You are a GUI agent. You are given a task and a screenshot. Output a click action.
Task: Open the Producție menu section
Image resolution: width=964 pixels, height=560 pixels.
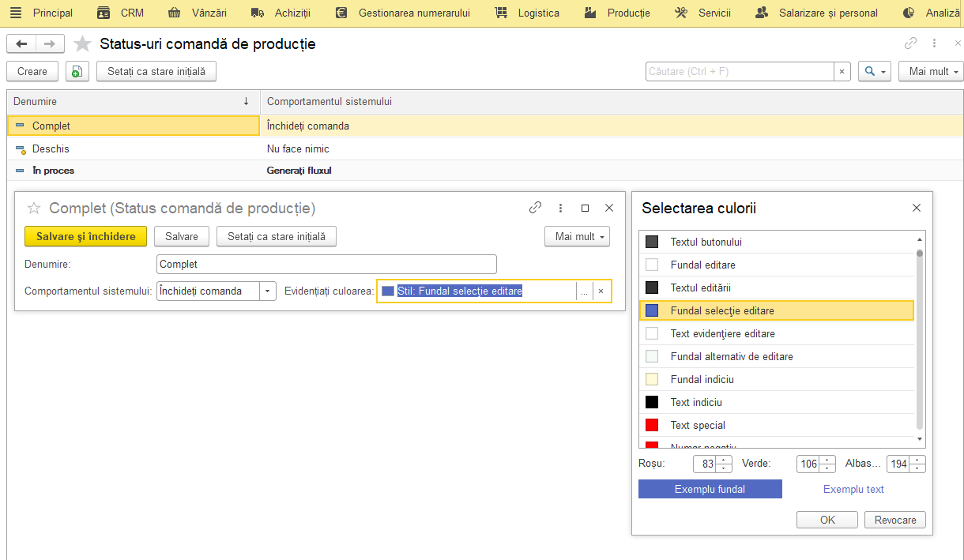pos(617,13)
